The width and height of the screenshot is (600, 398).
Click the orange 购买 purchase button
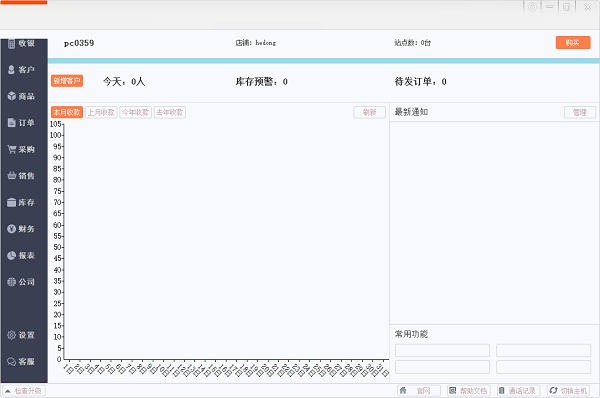[573, 42]
